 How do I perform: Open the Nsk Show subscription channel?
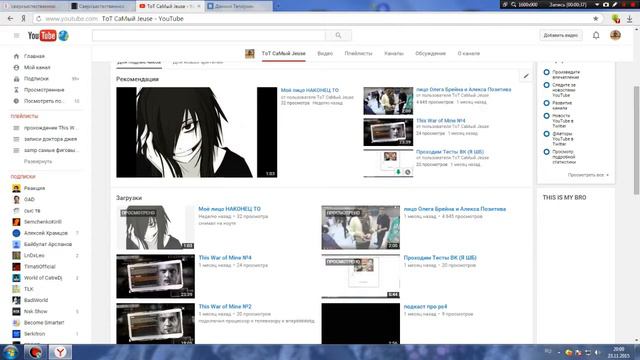[36, 311]
